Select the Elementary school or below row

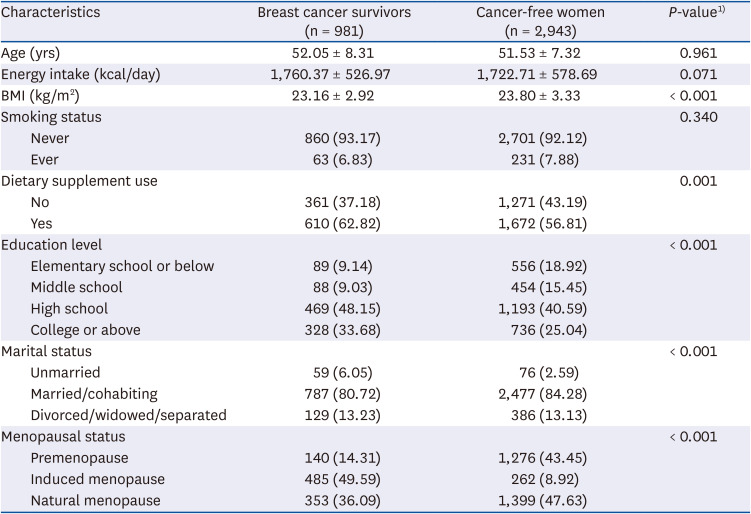122,266
